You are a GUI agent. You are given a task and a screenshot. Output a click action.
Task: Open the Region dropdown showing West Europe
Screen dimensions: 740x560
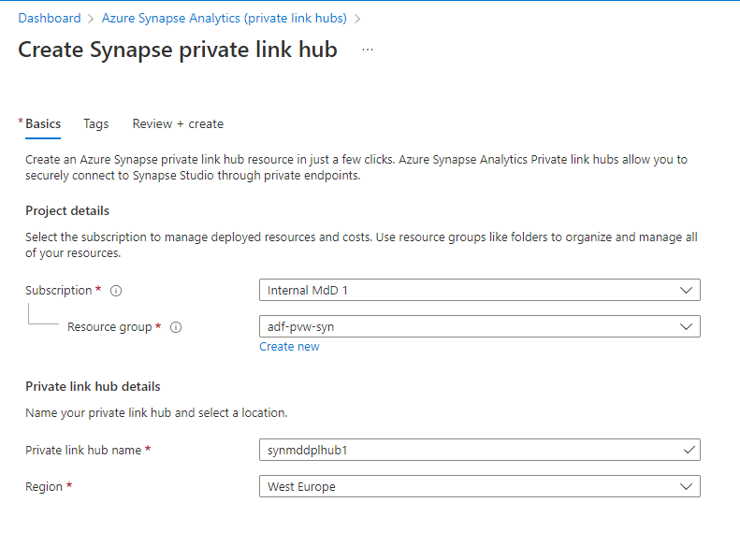pyautogui.click(x=480, y=486)
